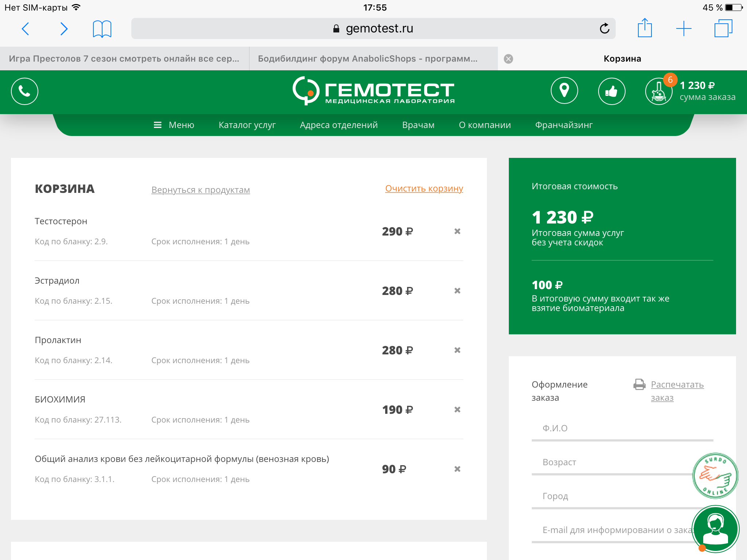
Task: Tap the phone call icon in header
Action: [x=24, y=91]
